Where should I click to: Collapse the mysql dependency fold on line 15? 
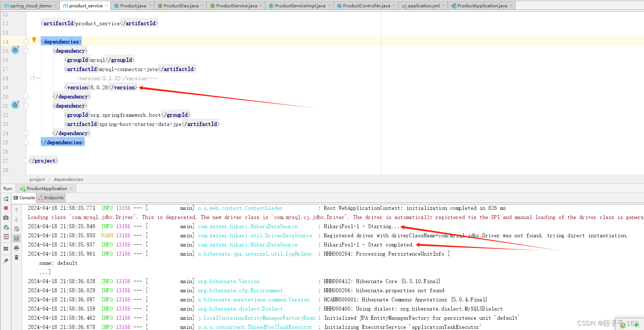(x=26, y=51)
